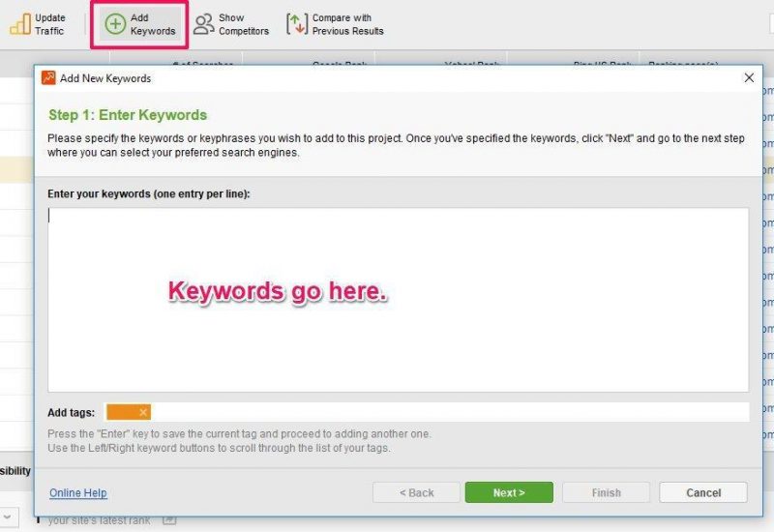Open the Online Help link
The image size is (774, 532).
click(x=78, y=492)
